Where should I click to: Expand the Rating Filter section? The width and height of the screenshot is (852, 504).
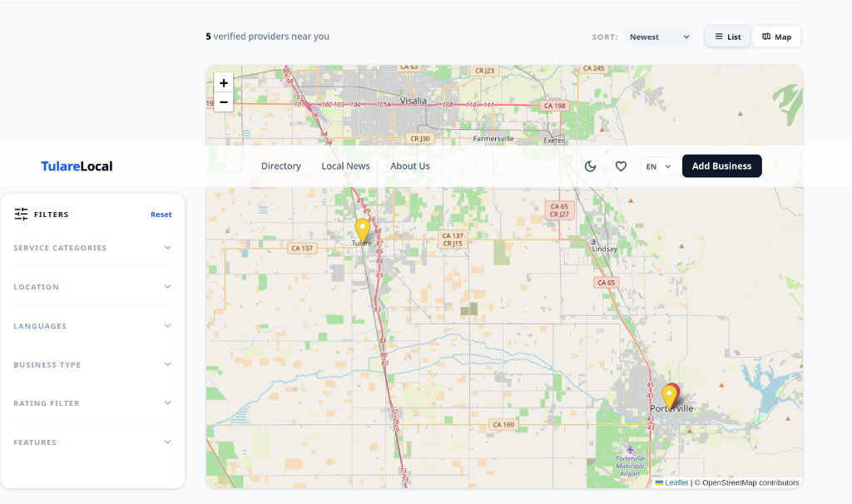[92, 403]
